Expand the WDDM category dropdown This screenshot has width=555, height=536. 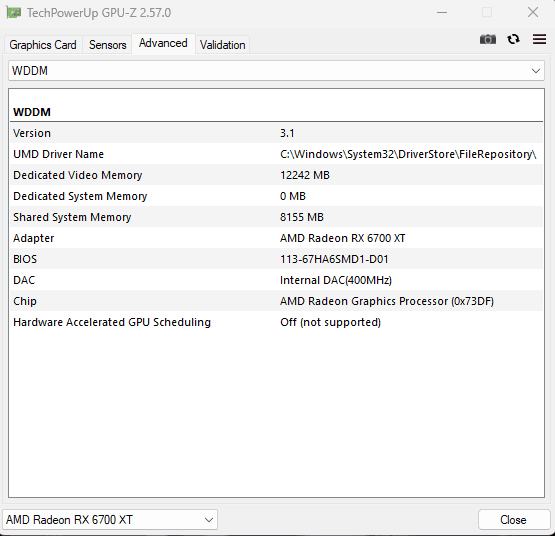click(x=276, y=71)
